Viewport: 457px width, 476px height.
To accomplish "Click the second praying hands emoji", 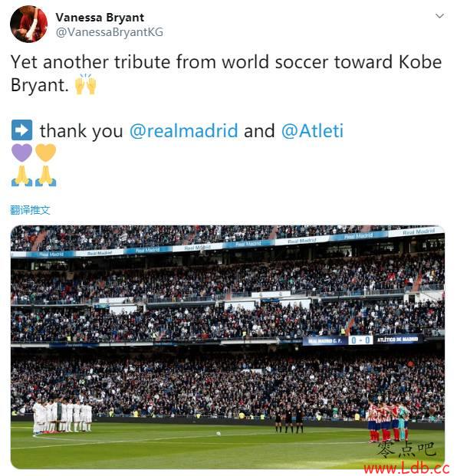I will coord(45,176).
